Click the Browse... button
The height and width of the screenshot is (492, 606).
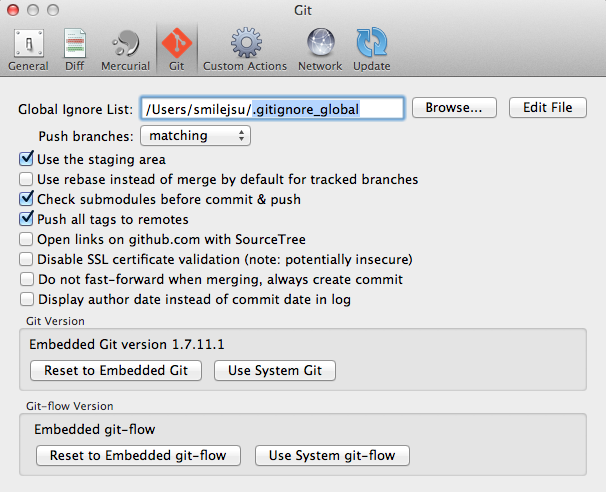tap(454, 107)
